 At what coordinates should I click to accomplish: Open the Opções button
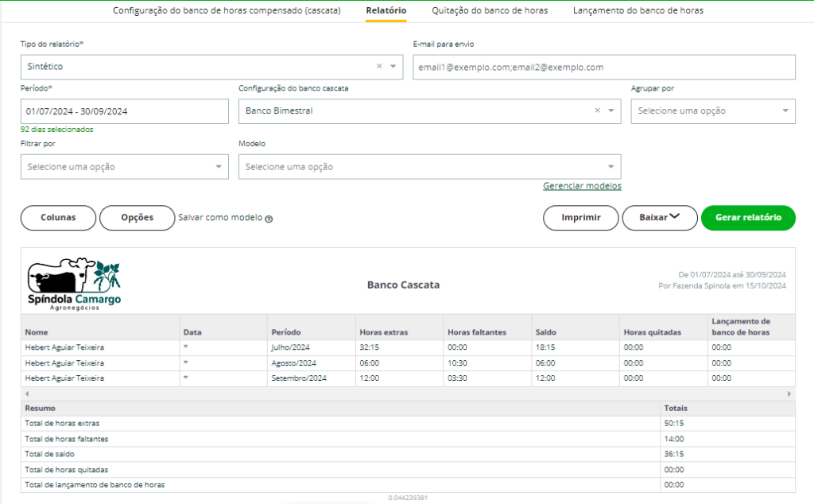tap(137, 218)
